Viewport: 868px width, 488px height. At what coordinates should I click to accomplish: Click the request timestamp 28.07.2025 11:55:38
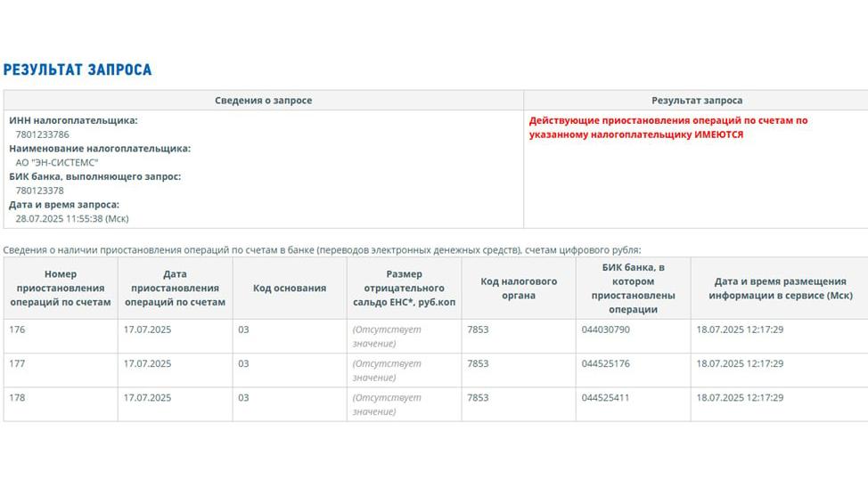pyautogui.click(x=72, y=218)
